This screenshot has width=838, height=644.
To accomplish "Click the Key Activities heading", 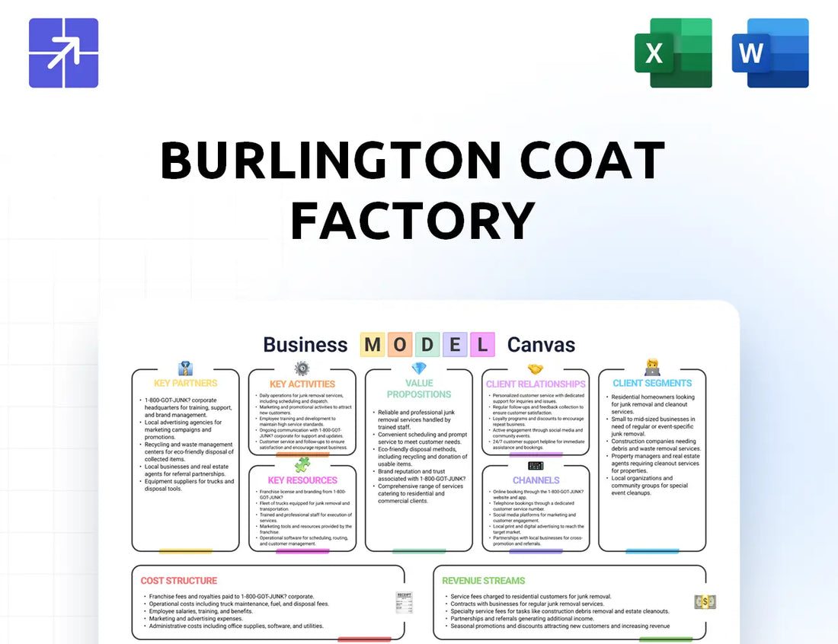I will 302,384.
